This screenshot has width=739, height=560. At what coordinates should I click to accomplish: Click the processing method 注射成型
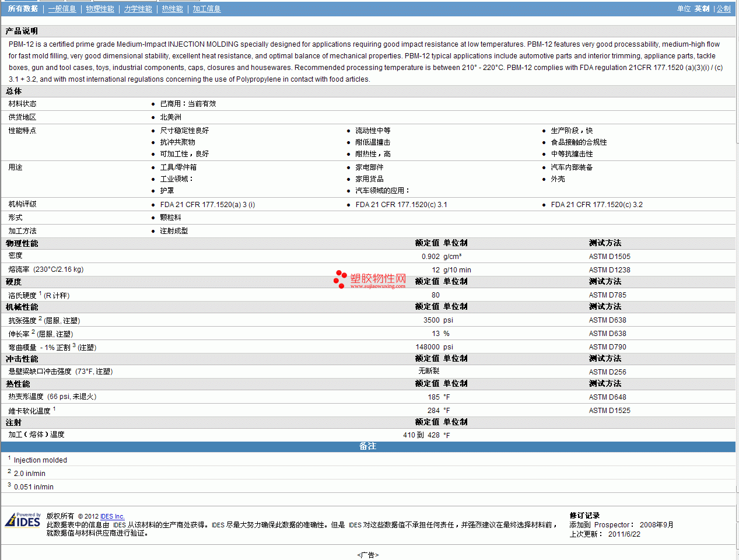click(174, 231)
